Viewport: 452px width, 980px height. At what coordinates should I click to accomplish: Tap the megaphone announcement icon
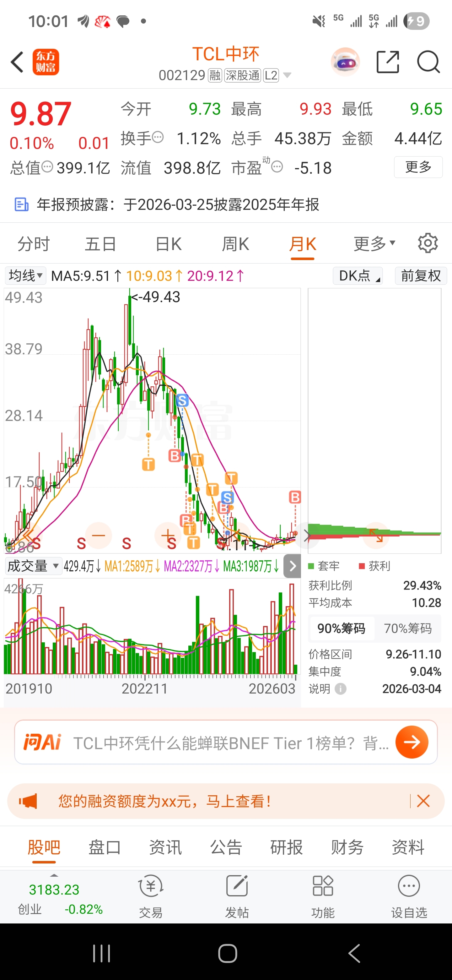(28, 801)
